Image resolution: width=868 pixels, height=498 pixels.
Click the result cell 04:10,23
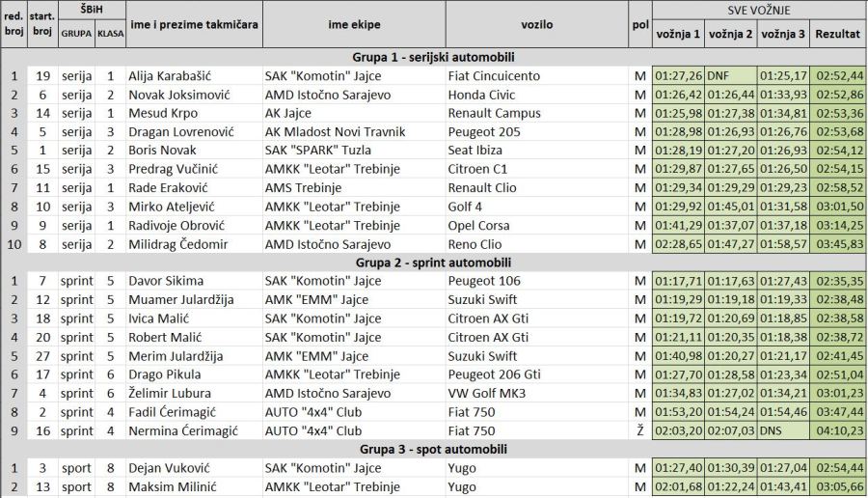coord(838,430)
